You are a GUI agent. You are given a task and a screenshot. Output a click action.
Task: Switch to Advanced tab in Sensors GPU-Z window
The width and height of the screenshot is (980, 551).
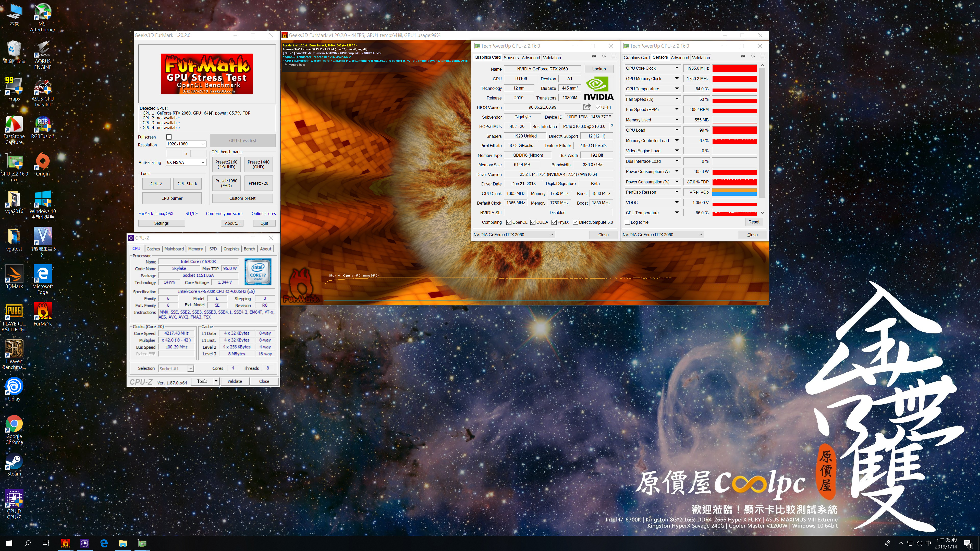click(x=679, y=58)
